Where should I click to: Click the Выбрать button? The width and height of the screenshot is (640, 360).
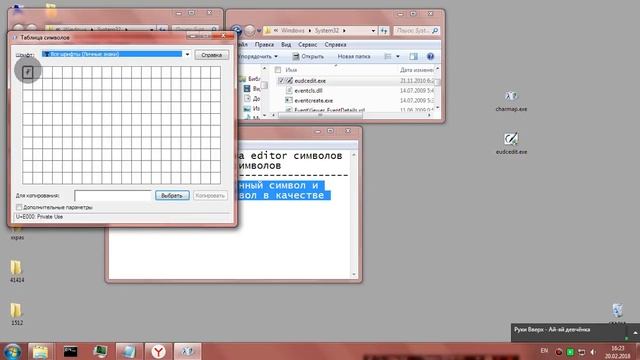point(172,196)
